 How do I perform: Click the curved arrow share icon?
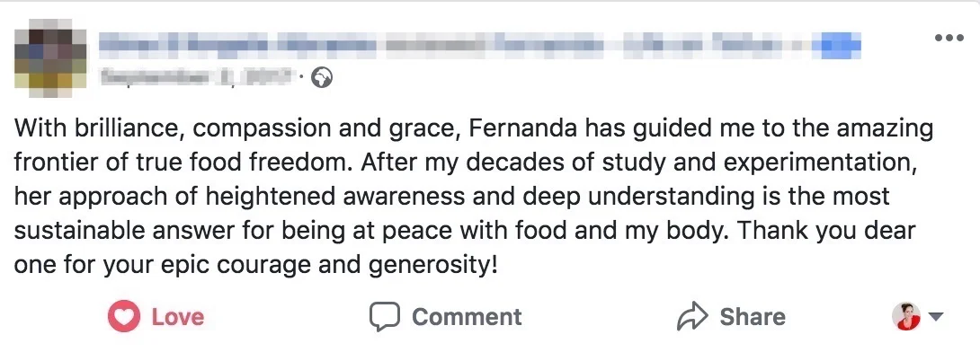(692, 316)
